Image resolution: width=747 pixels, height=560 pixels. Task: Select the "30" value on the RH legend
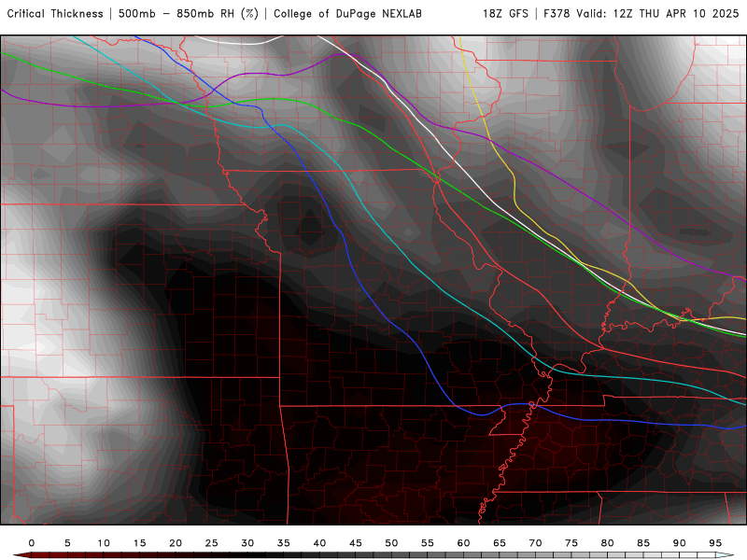click(x=247, y=543)
